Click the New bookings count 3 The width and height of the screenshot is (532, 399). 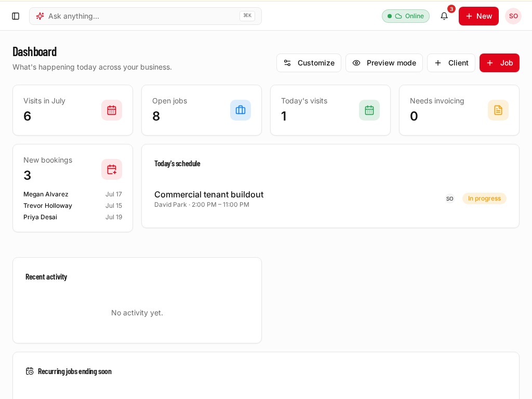27,176
